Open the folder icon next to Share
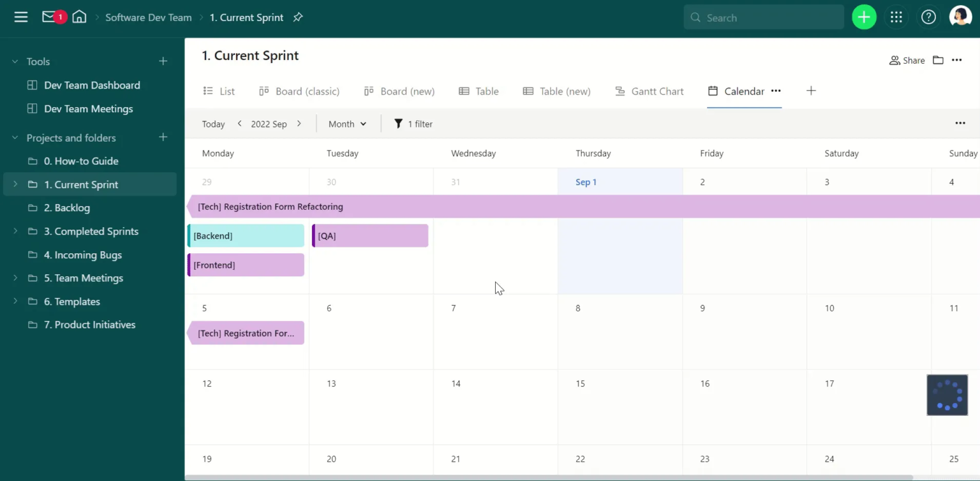 coord(938,60)
